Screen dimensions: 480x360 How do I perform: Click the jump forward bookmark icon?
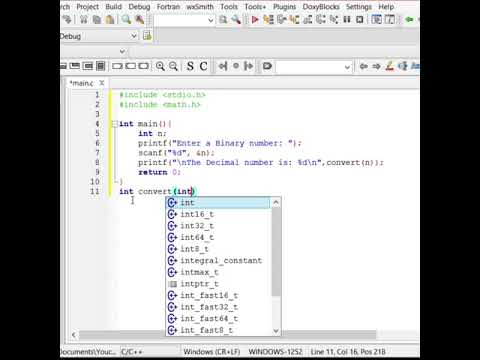249,66
